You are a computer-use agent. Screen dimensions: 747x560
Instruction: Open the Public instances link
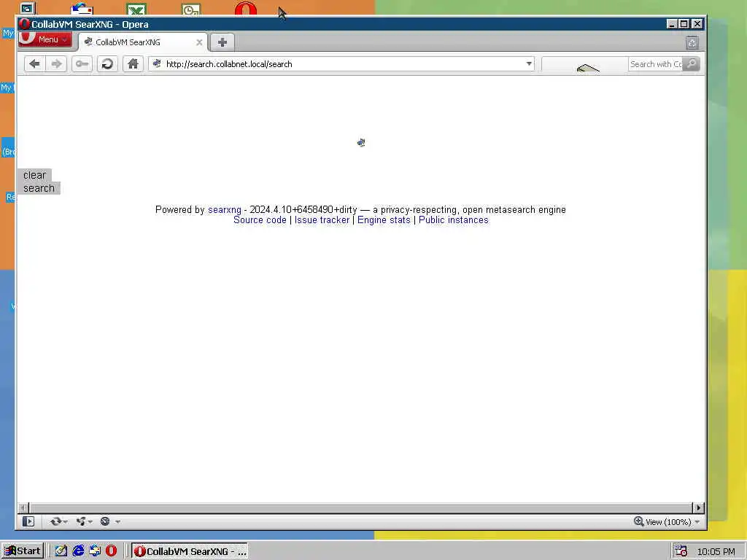[x=454, y=220]
